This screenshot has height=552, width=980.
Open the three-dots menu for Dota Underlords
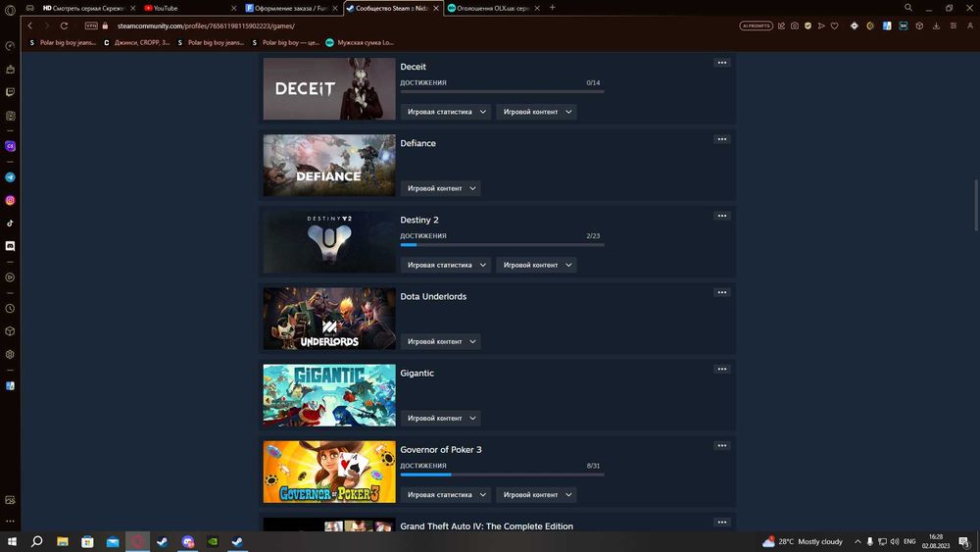722,292
